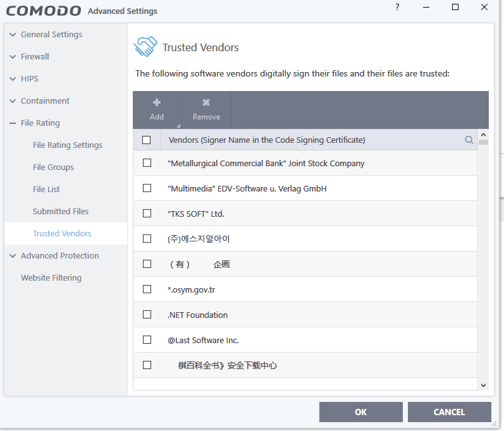Expand the Firewall section chevron
Image resolution: width=504 pixels, height=431 pixels.
click(13, 57)
